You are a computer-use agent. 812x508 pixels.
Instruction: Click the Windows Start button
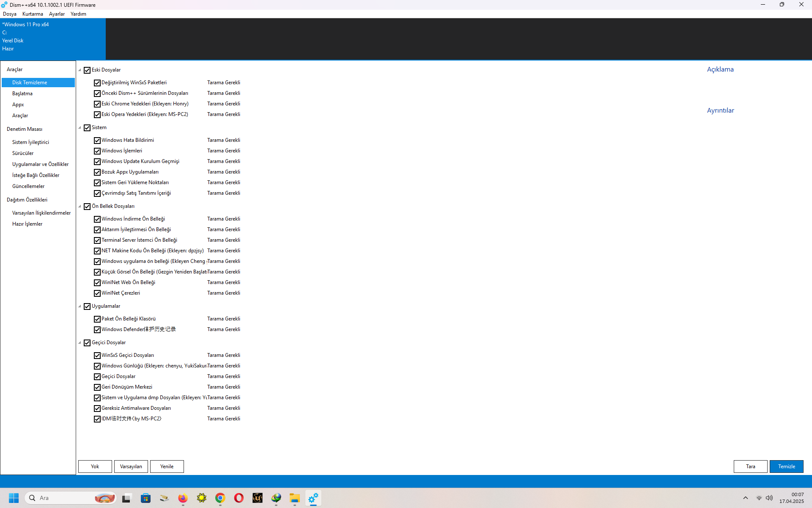point(14,498)
